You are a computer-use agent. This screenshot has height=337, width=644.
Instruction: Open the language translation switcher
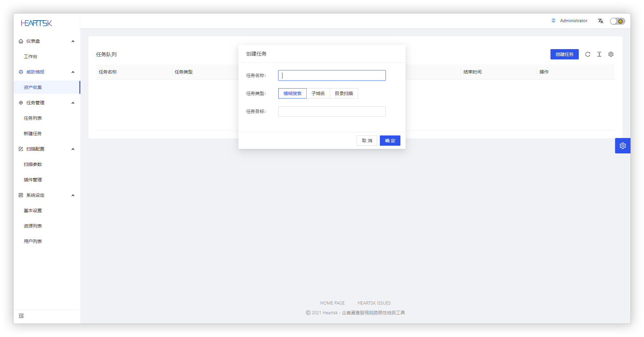click(601, 21)
